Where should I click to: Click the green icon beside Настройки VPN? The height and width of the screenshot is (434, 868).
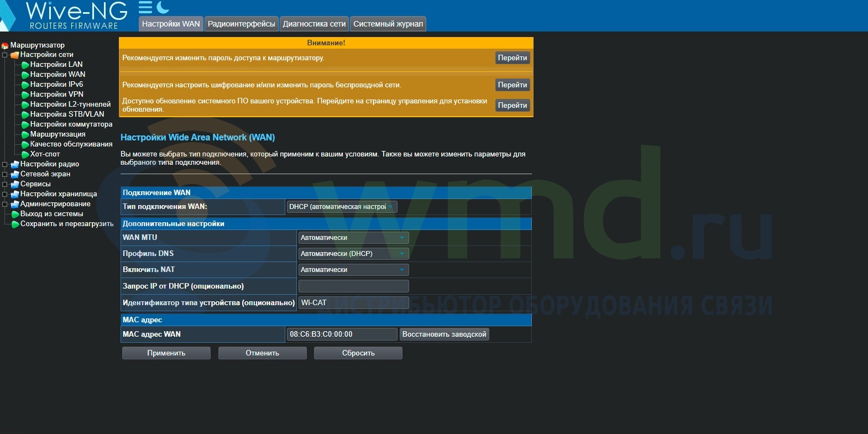click(x=25, y=95)
